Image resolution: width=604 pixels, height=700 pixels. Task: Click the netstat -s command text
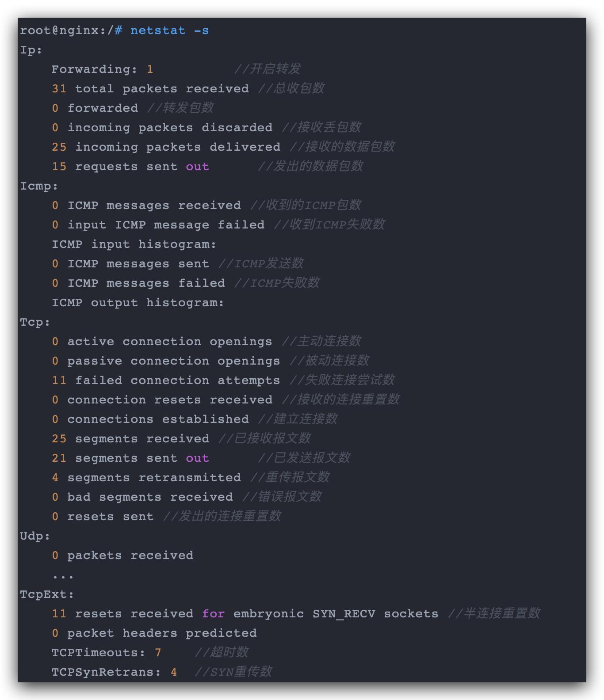169,30
